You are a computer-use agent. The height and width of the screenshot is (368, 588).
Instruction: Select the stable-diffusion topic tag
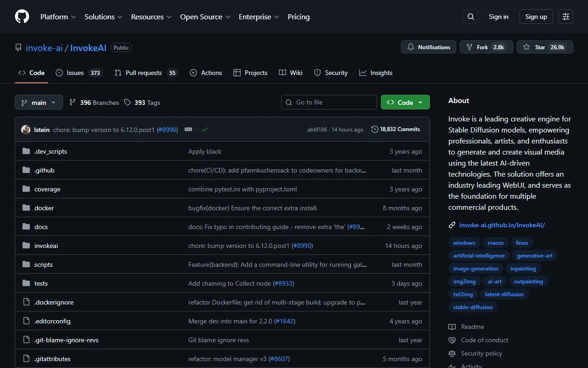[x=473, y=307]
